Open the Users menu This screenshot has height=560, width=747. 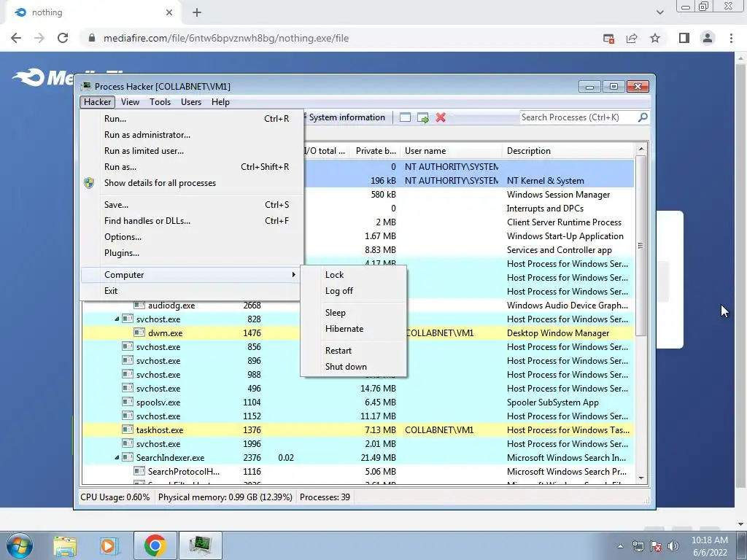(x=191, y=102)
